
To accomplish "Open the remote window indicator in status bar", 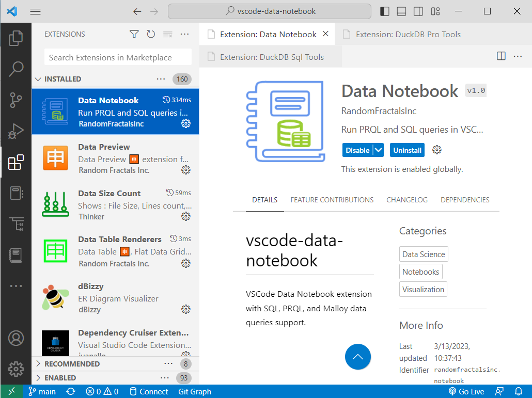I will coord(11,392).
